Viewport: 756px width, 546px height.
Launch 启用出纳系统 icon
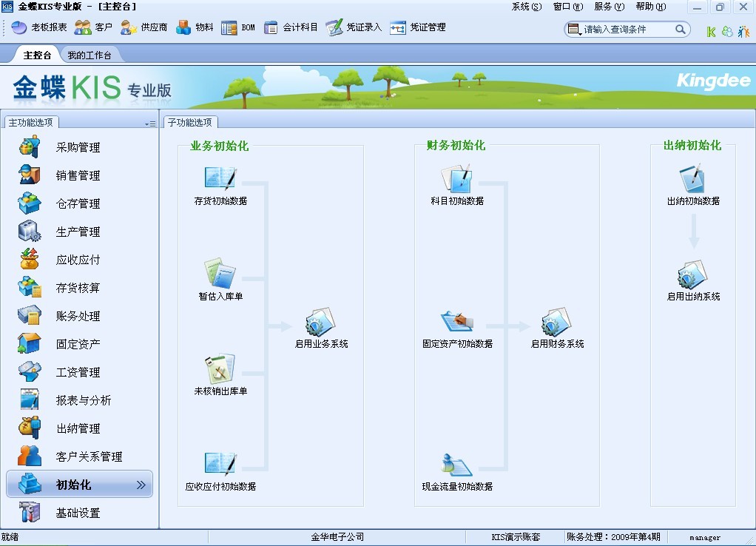pos(693,274)
